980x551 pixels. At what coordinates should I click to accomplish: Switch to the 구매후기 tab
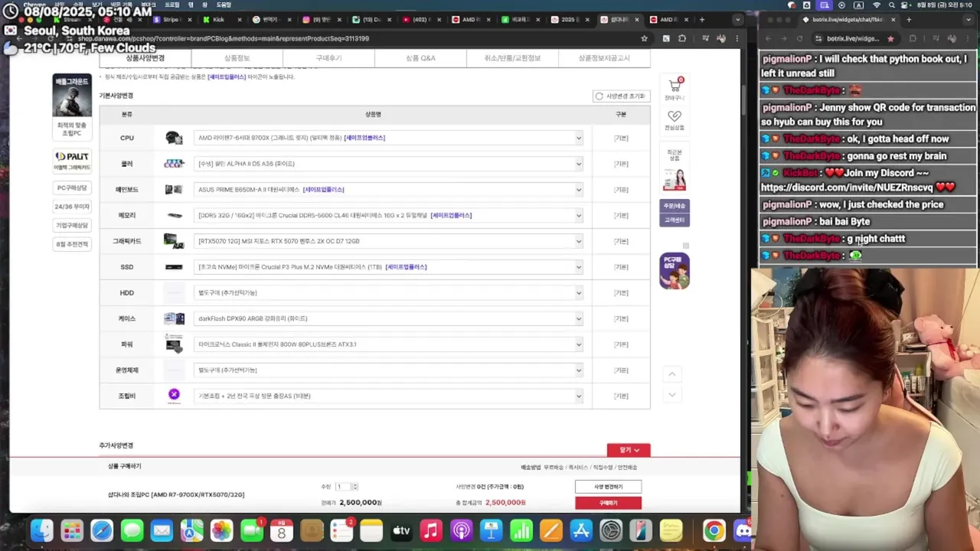328,58
